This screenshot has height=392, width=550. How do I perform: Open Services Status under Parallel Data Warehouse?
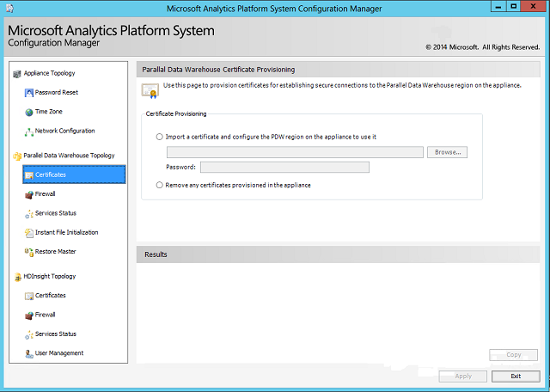pos(55,213)
